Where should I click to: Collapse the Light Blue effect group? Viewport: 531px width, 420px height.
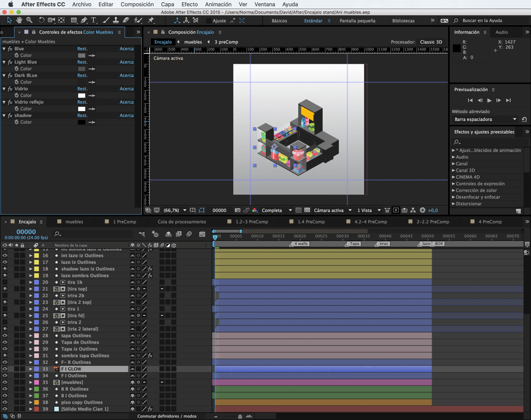[4, 62]
